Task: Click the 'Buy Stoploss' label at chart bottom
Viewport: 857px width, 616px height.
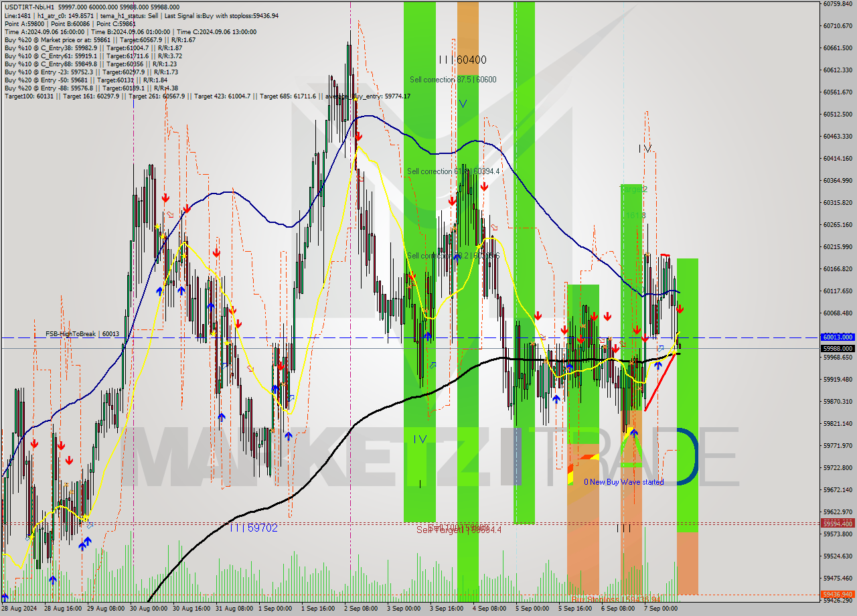Action: (x=616, y=599)
